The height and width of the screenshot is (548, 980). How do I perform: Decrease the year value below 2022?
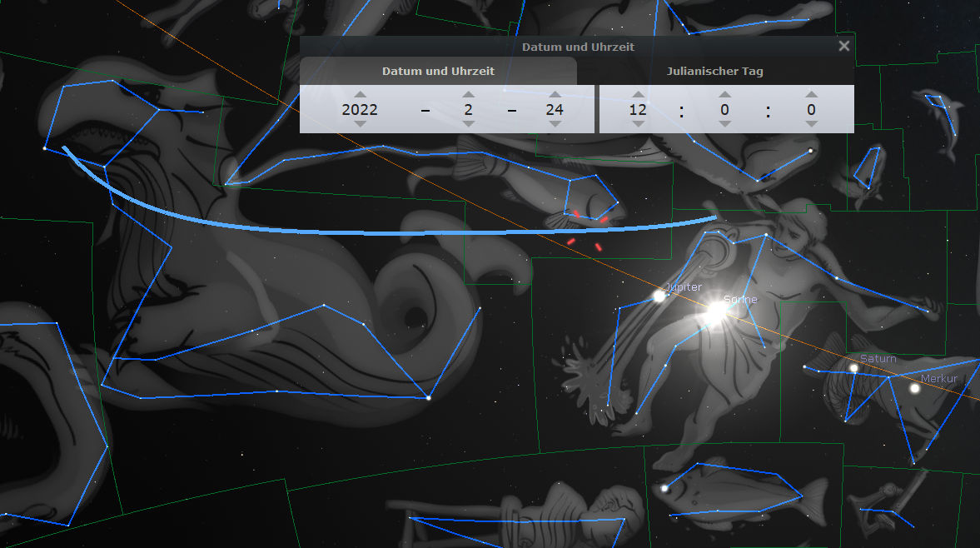tap(360, 124)
